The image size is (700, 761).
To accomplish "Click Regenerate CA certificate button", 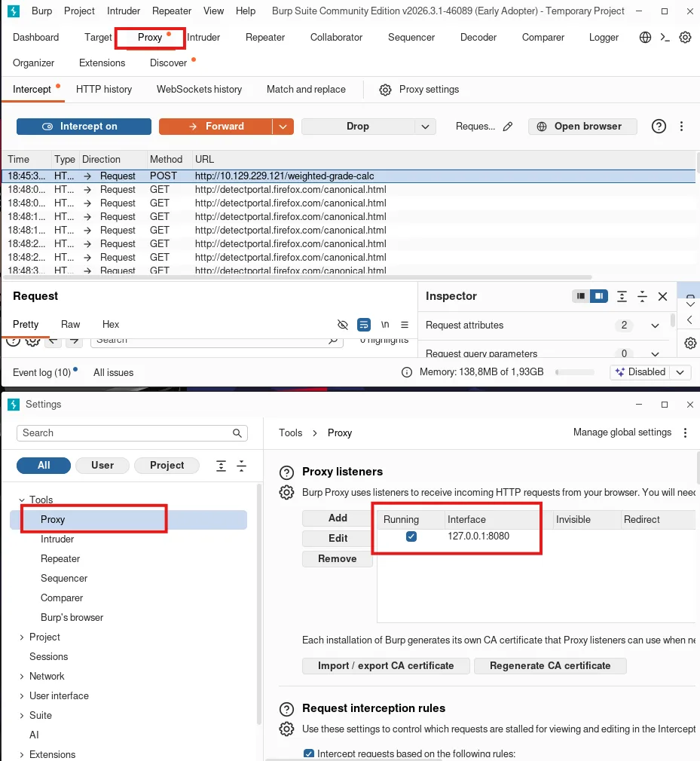I will coord(550,666).
